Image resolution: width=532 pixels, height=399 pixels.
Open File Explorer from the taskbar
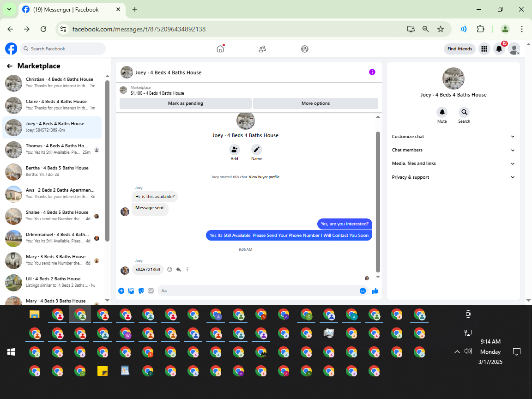point(35,314)
